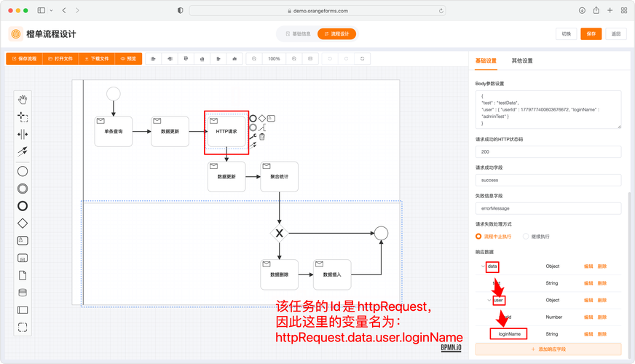Switch to 基础设置 tab

pyautogui.click(x=486, y=60)
